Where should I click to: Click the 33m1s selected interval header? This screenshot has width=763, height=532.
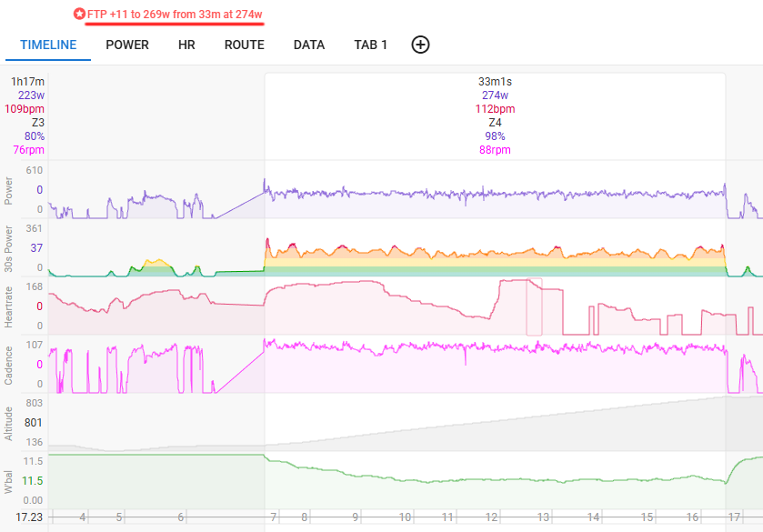pyautogui.click(x=494, y=82)
